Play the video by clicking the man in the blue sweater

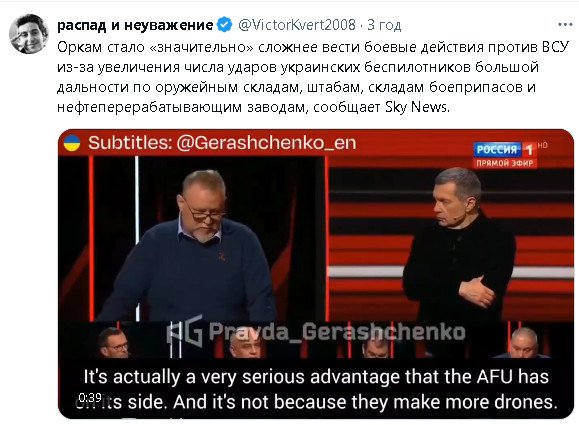188,247
